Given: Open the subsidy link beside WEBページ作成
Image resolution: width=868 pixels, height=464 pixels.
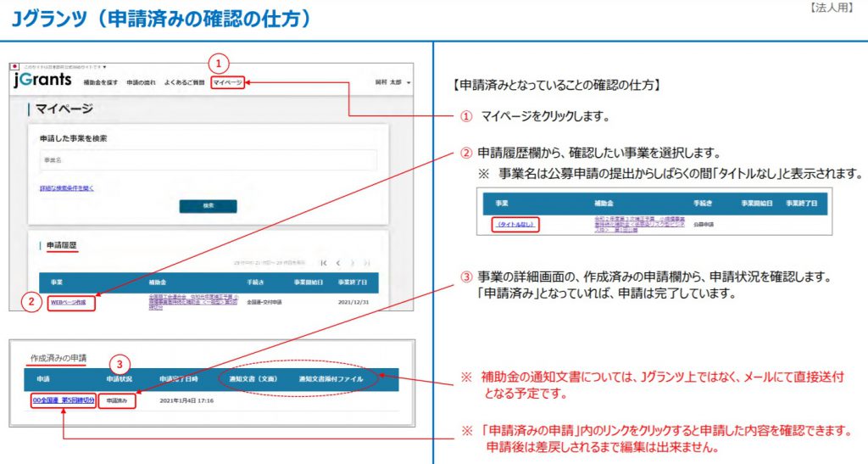Looking at the screenshot, I should (x=193, y=302).
